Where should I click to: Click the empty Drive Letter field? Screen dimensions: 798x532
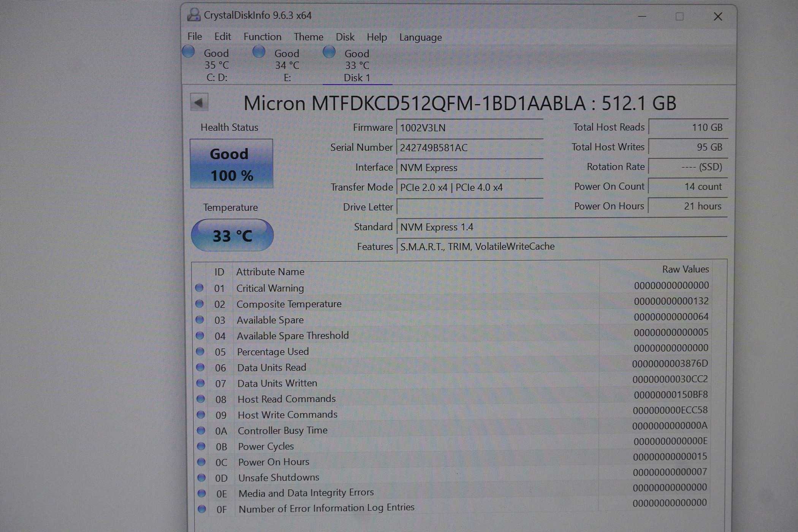coord(470,207)
